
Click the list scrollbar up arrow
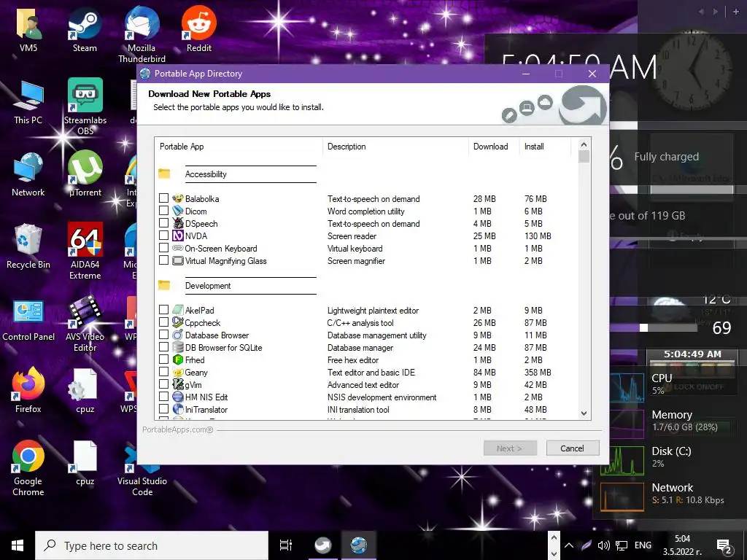(584, 144)
